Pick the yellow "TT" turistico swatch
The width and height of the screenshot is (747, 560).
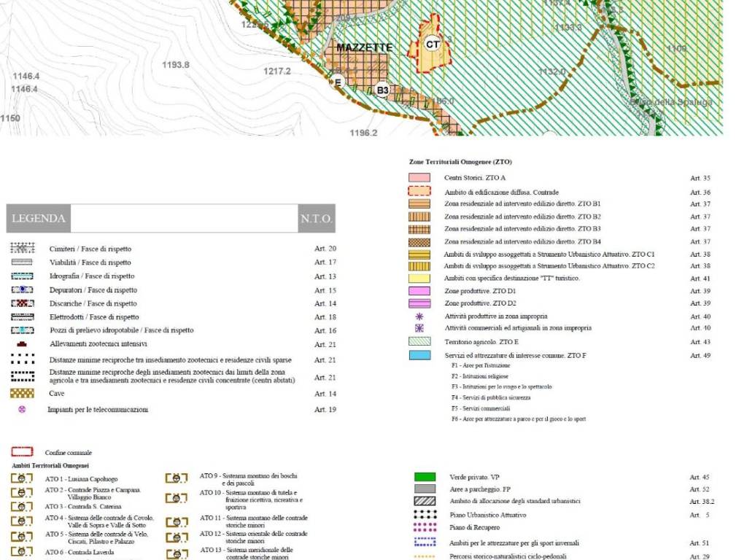[419, 279]
